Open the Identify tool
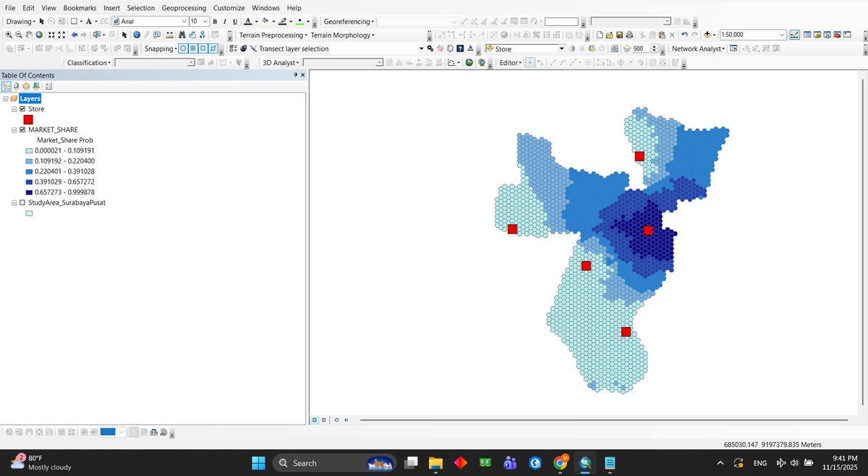The image size is (868, 476). pos(137,35)
